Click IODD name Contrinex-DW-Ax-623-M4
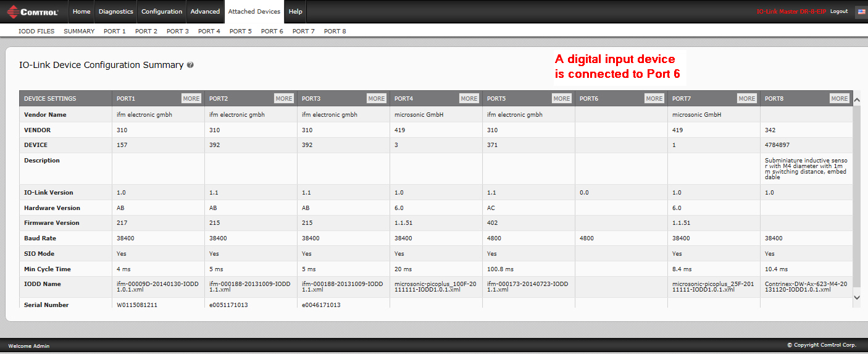 (806, 287)
